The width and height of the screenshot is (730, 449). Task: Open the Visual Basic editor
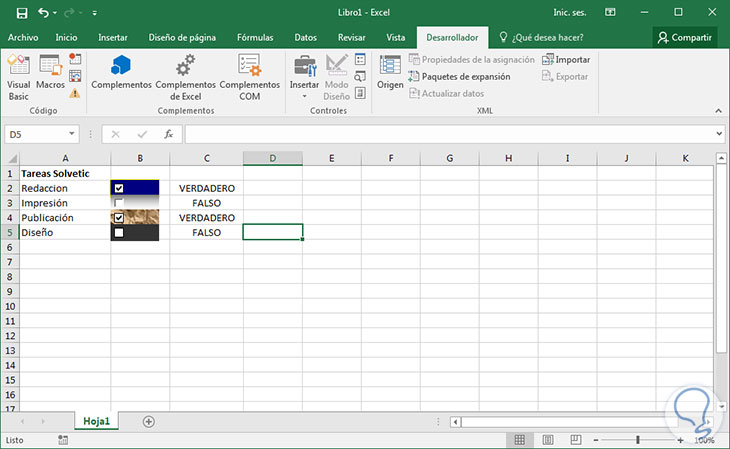click(19, 77)
